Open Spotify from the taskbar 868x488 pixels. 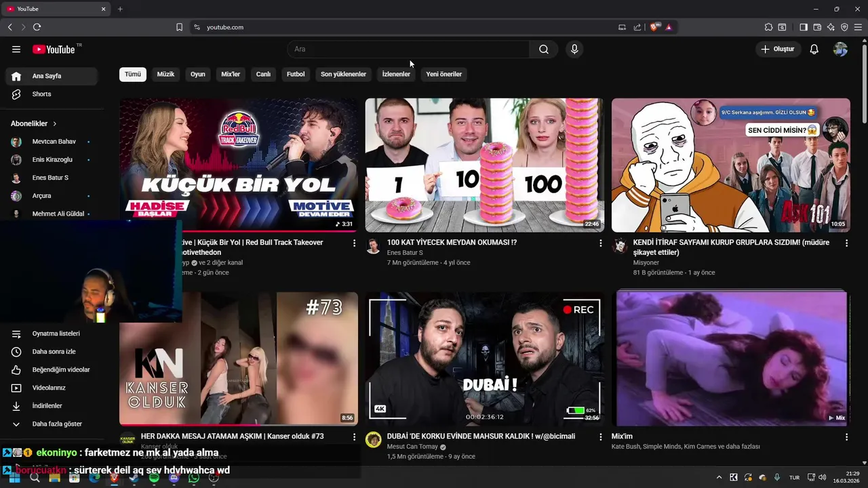[x=154, y=477]
